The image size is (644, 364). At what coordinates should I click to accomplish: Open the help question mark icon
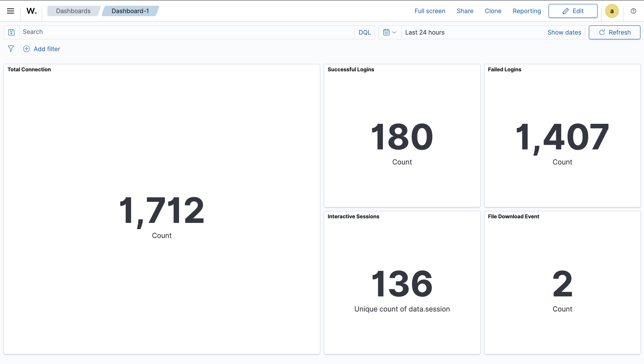tap(633, 11)
